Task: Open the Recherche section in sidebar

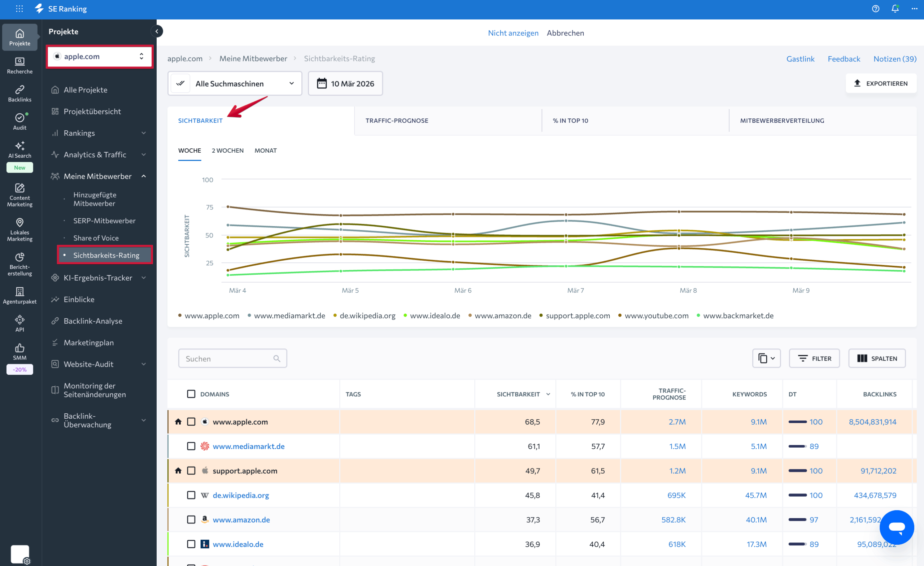Action: [19, 64]
